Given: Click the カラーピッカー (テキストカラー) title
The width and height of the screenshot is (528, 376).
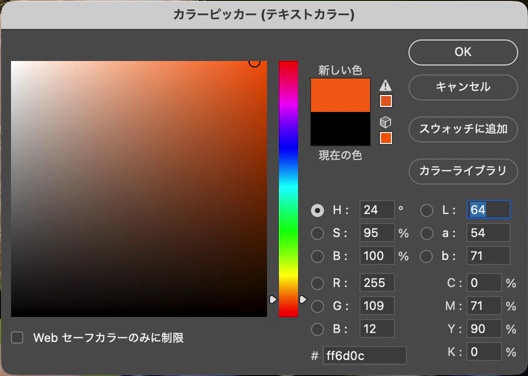Looking at the screenshot, I should pyautogui.click(x=264, y=15).
